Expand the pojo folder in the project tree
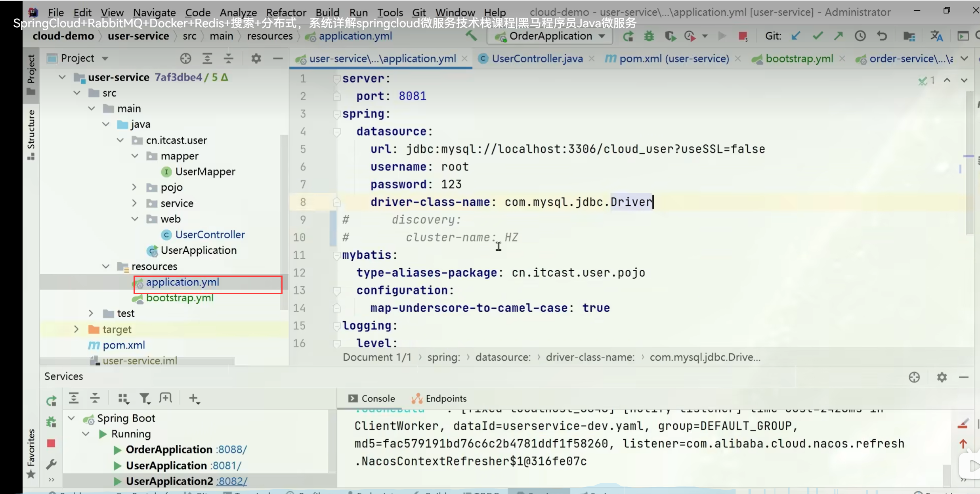980x494 pixels. (x=134, y=187)
